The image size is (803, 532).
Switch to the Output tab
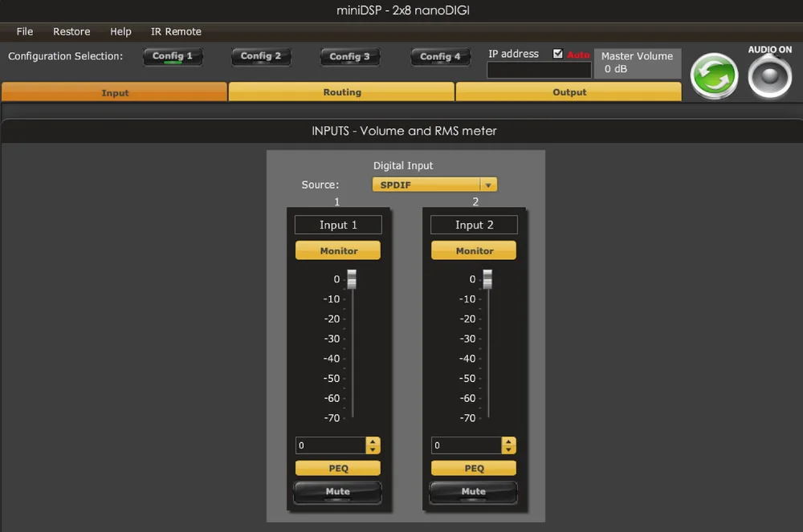point(569,92)
